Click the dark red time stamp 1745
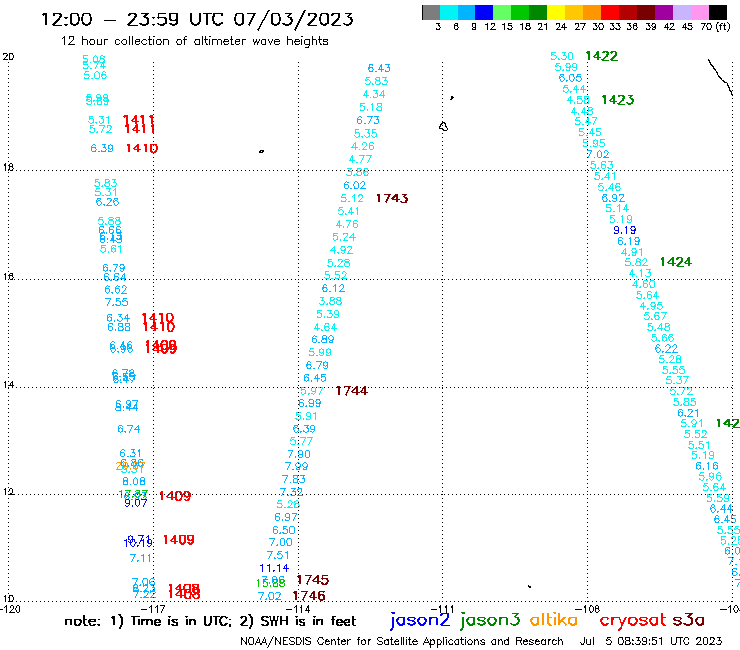740x650 pixels. pyautogui.click(x=312, y=580)
